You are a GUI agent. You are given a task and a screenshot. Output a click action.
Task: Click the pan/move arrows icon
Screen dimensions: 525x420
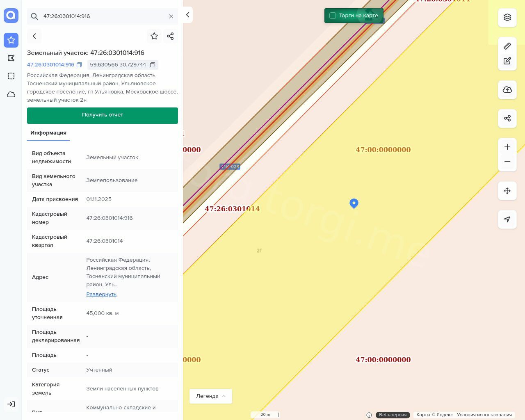pyautogui.click(x=507, y=191)
